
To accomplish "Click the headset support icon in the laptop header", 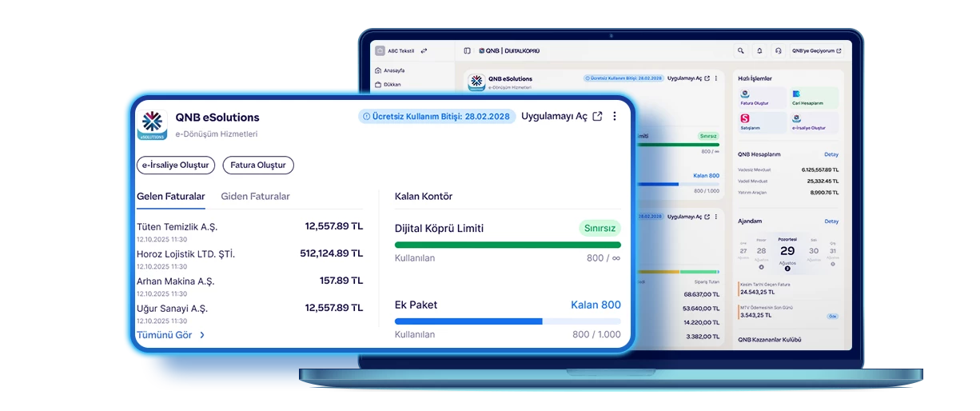I will point(778,50).
